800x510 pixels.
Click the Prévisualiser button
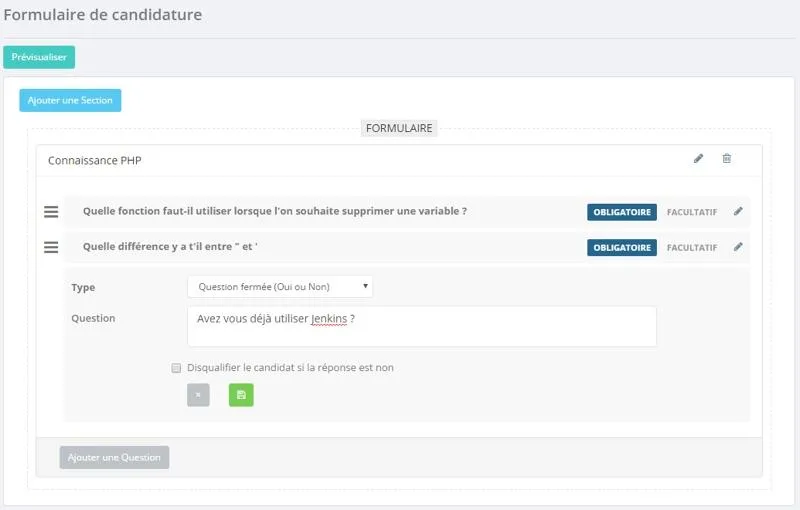(39, 57)
